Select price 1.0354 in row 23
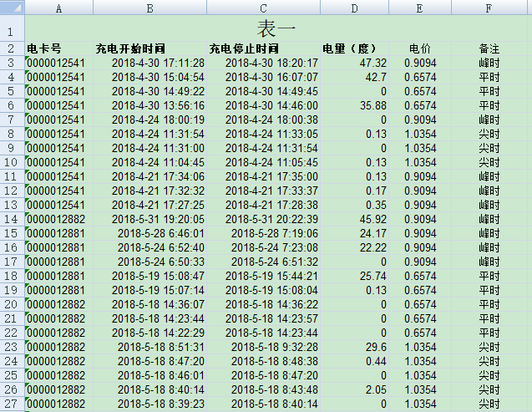This screenshot has height=412, width=532. point(420,347)
